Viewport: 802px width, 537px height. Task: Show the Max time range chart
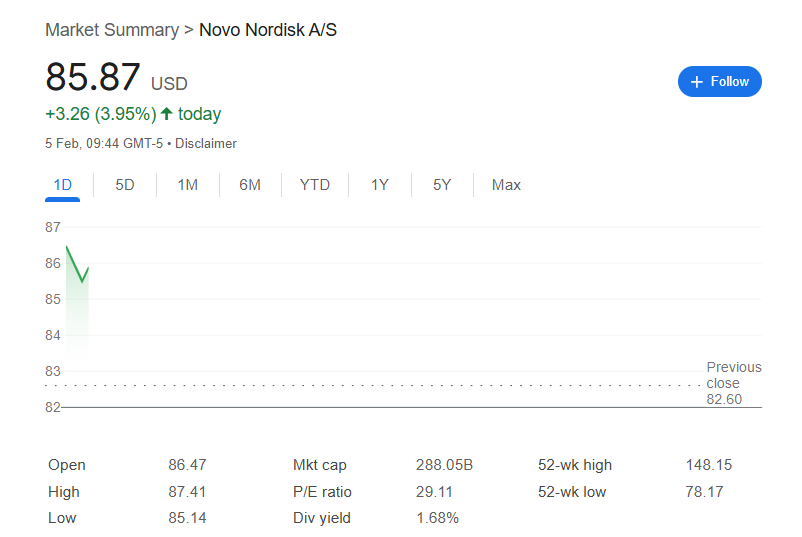click(x=506, y=185)
